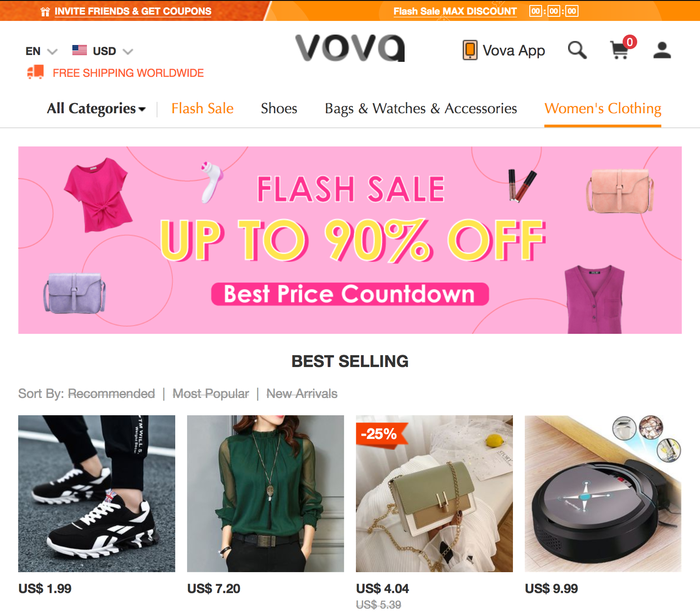
Task: Click Invite Friends & Get Coupons link
Action: (x=133, y=11)
